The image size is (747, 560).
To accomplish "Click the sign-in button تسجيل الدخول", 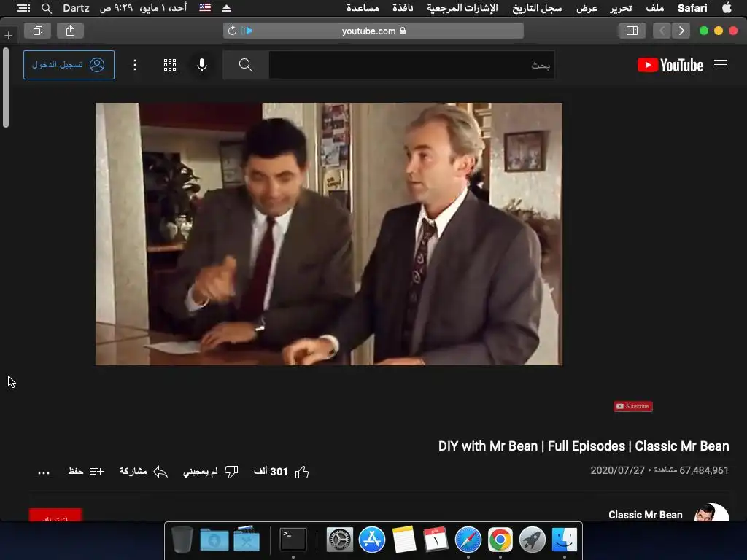I will coord(69,65).
